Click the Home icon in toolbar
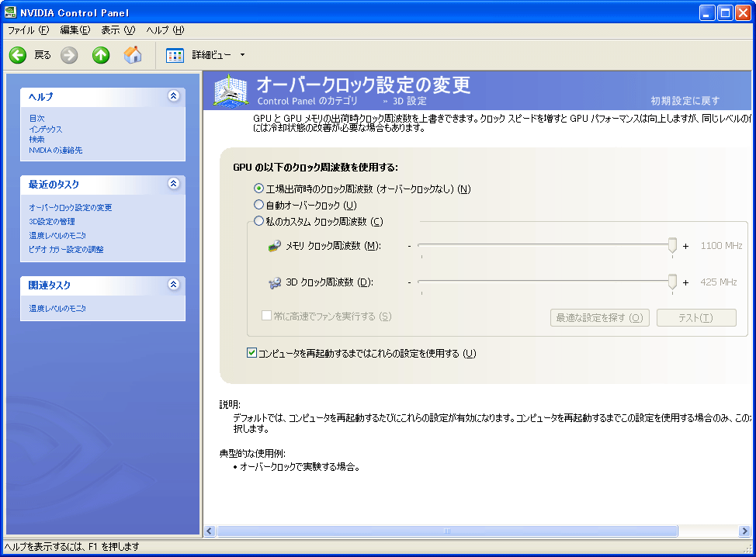 133,55
